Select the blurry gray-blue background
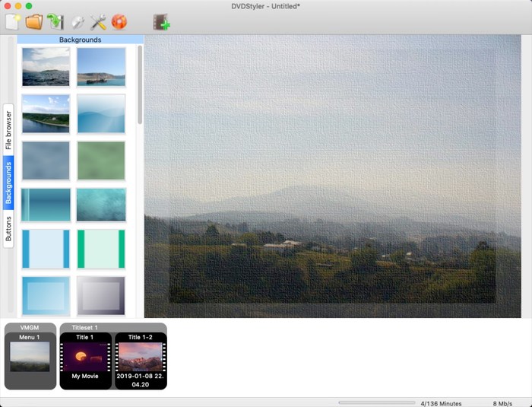The height and width of the screenshot is (407, 532). [46, 161]
